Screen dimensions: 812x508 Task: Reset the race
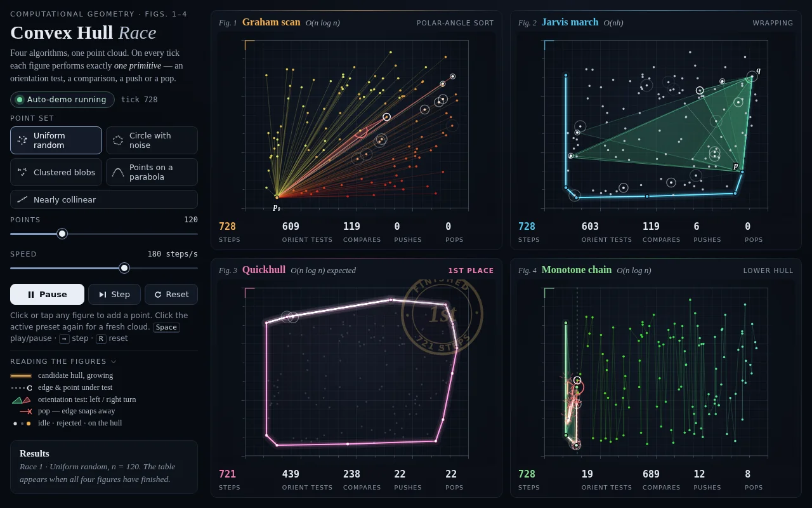tap(171, 295)
